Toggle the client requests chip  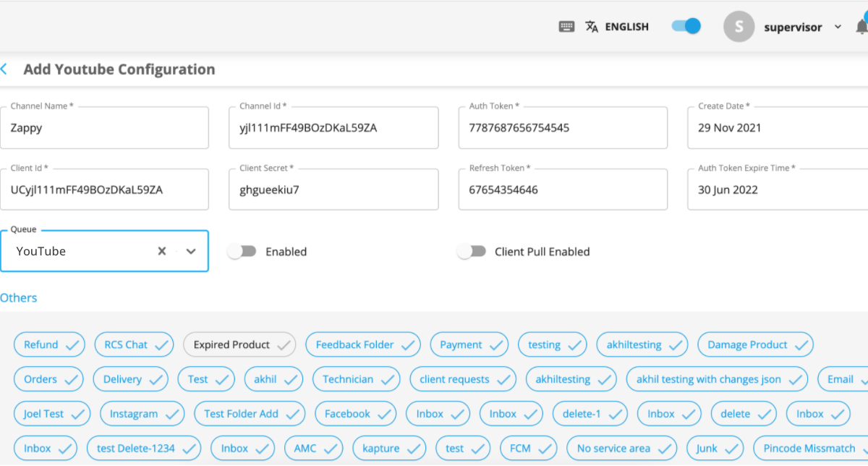pos(463,379)
